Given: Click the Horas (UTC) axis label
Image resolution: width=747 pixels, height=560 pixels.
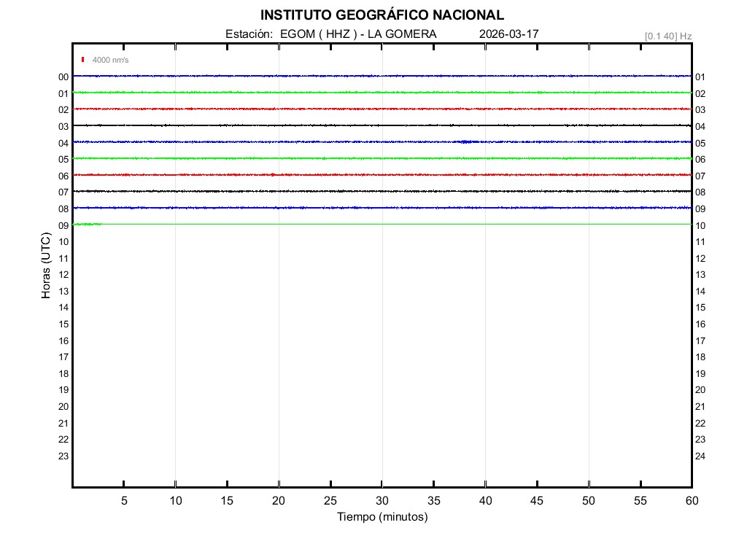Looking at the screenshot, I should click(46, 266).
